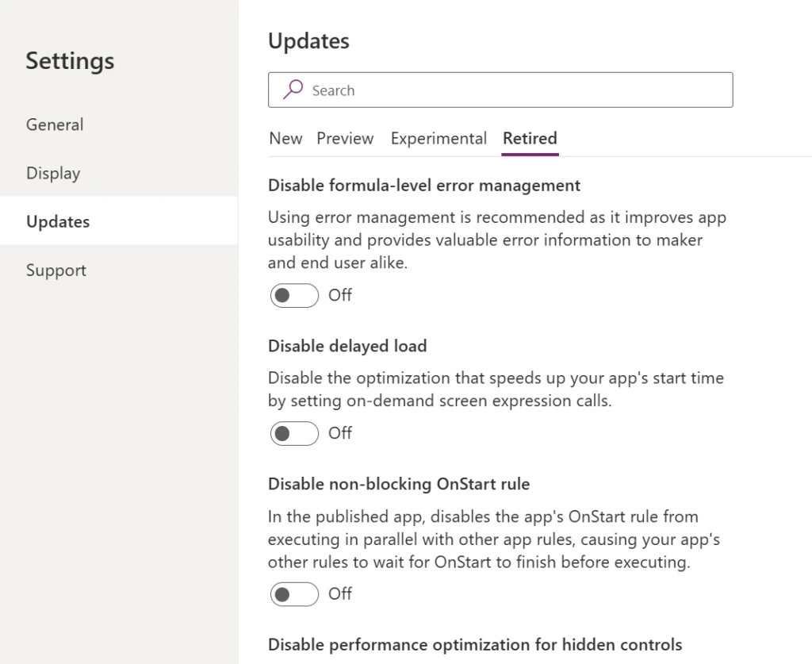Click Disable performance optimization for hidden controls heading

(x=475, y=644)
